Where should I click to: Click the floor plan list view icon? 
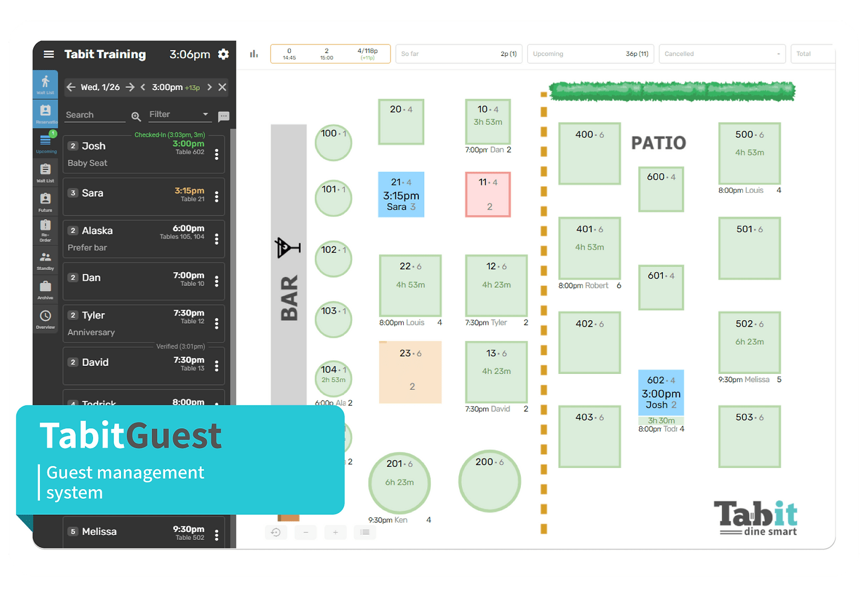point(365,532)
